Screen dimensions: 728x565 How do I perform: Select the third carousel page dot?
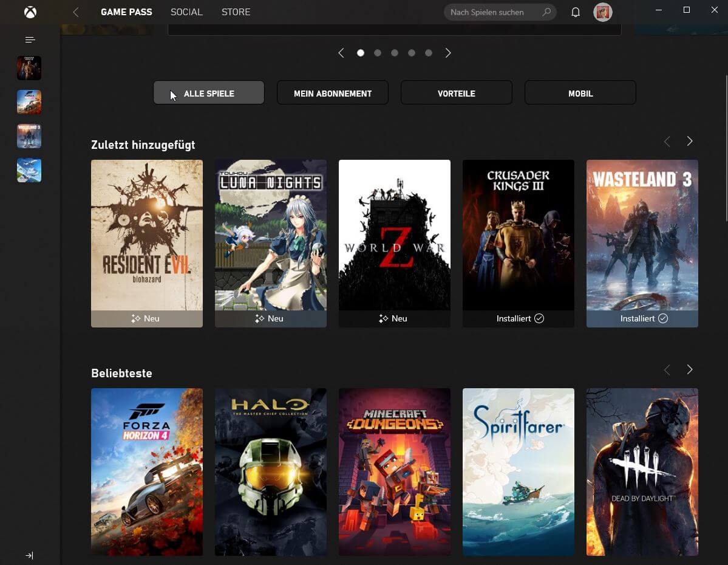pyautogui.click(x=395, y=53)
